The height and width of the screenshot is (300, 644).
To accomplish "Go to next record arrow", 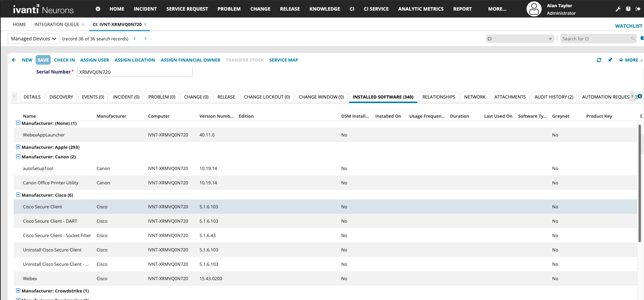I will pos(146,39).
